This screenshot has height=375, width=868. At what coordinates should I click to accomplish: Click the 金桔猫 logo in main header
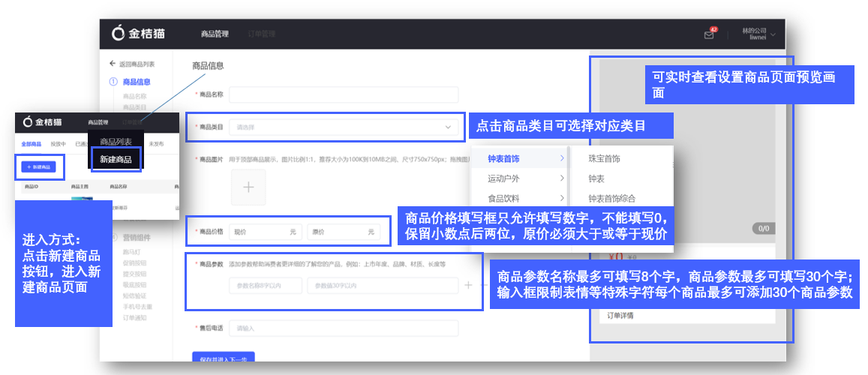[139, 34]
